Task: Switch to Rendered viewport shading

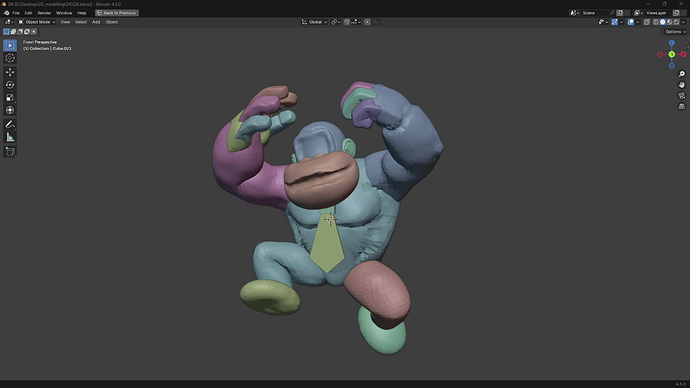Action: pos(677,22)
